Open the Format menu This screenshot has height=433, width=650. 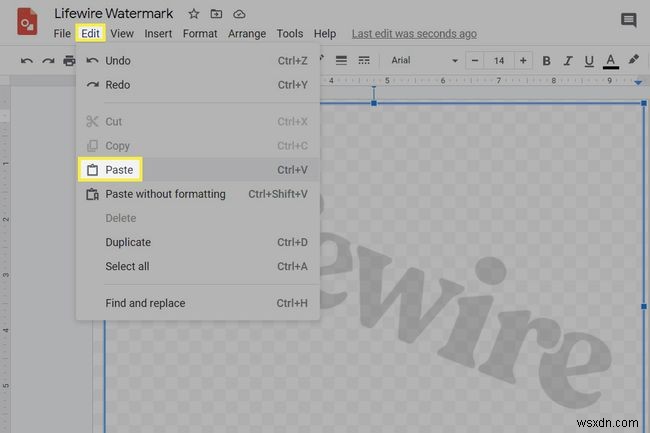pyautogui.click(x=200, y=34)
